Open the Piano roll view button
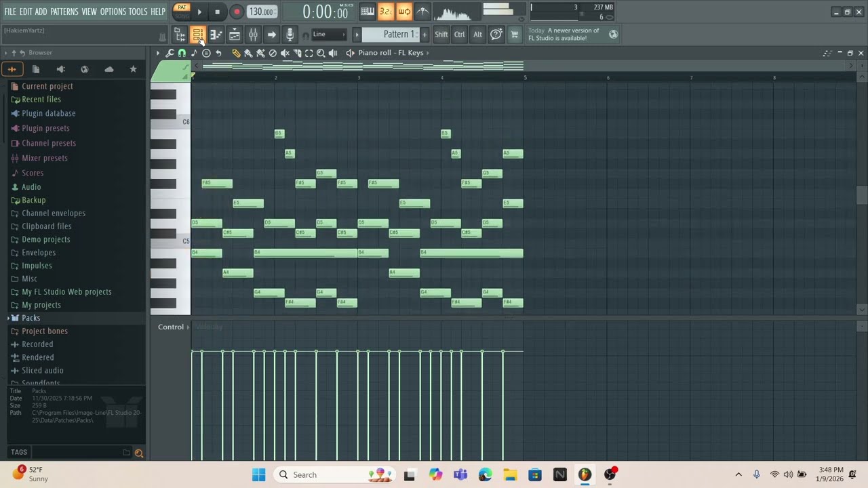The width and height of the screenshot is (868, 488). 216,35
